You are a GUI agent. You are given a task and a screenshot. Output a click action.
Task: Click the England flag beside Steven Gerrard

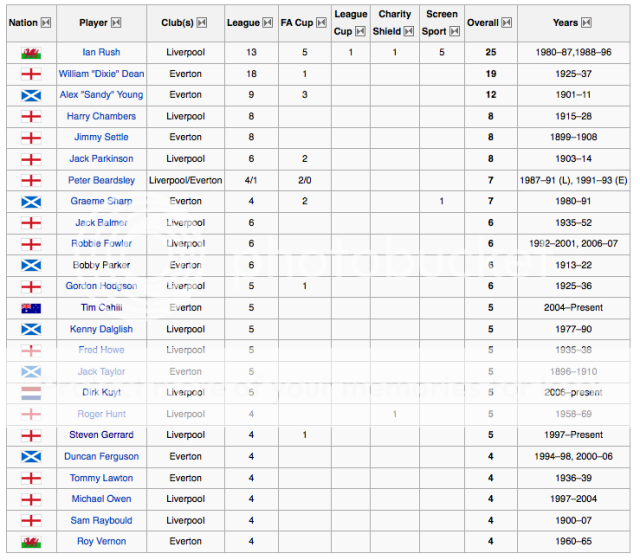[x=31, y=436]
